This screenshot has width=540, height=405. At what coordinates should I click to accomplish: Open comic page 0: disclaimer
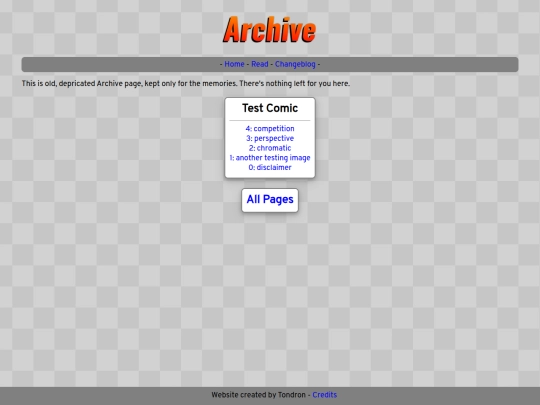[270, 167]
